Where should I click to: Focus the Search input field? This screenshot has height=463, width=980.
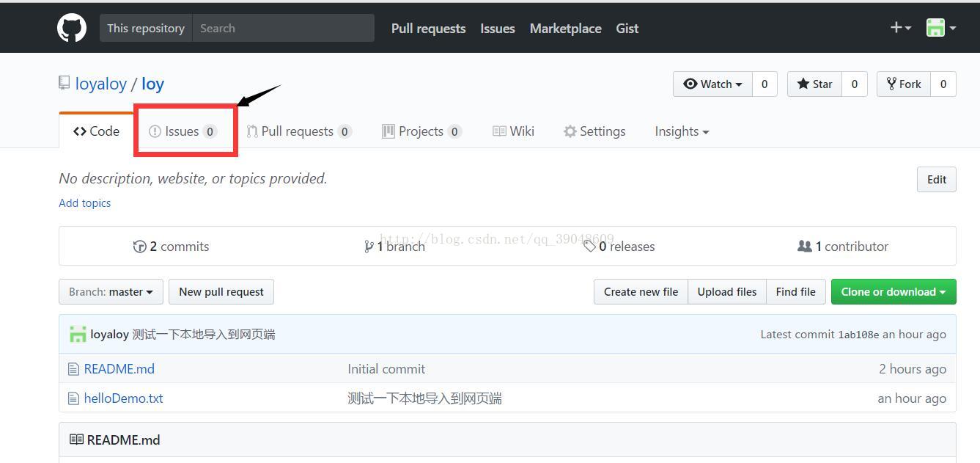283,28
